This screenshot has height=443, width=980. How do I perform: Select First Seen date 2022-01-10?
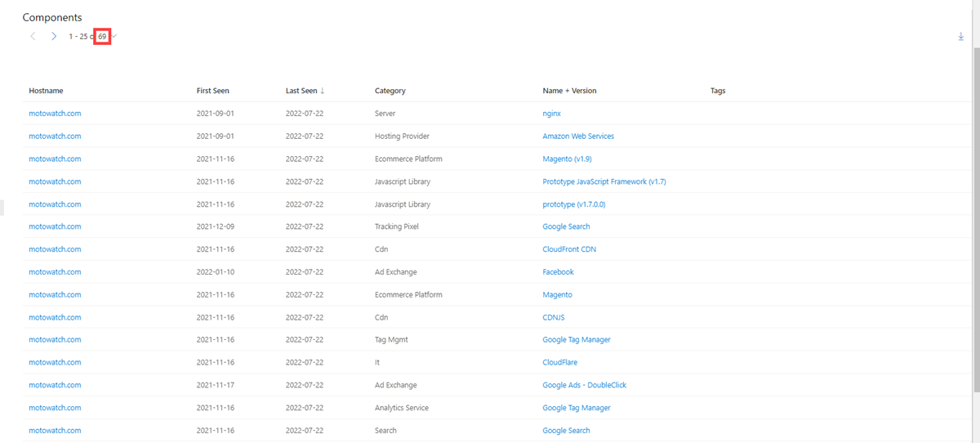pyautogui.click(x=216, y=272)
